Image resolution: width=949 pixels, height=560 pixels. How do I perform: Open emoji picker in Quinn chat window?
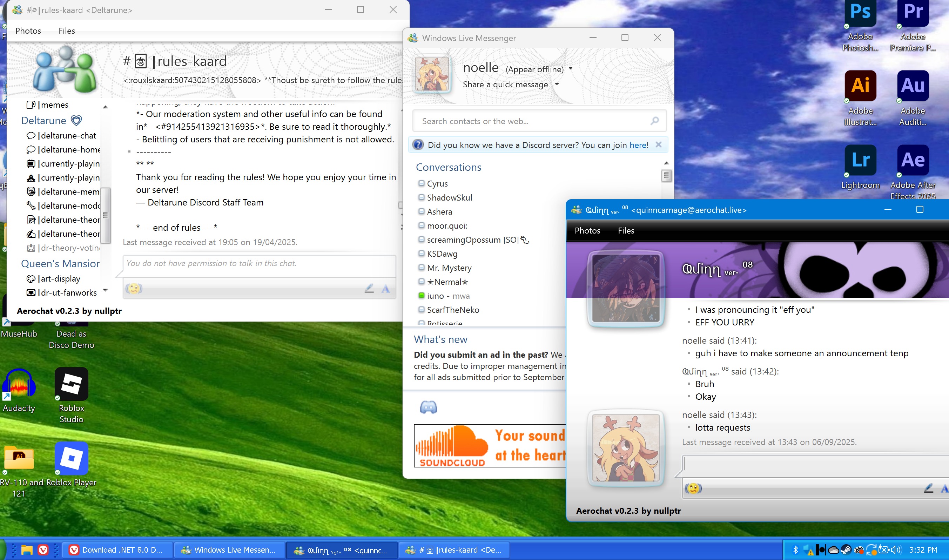coord(693,488)
